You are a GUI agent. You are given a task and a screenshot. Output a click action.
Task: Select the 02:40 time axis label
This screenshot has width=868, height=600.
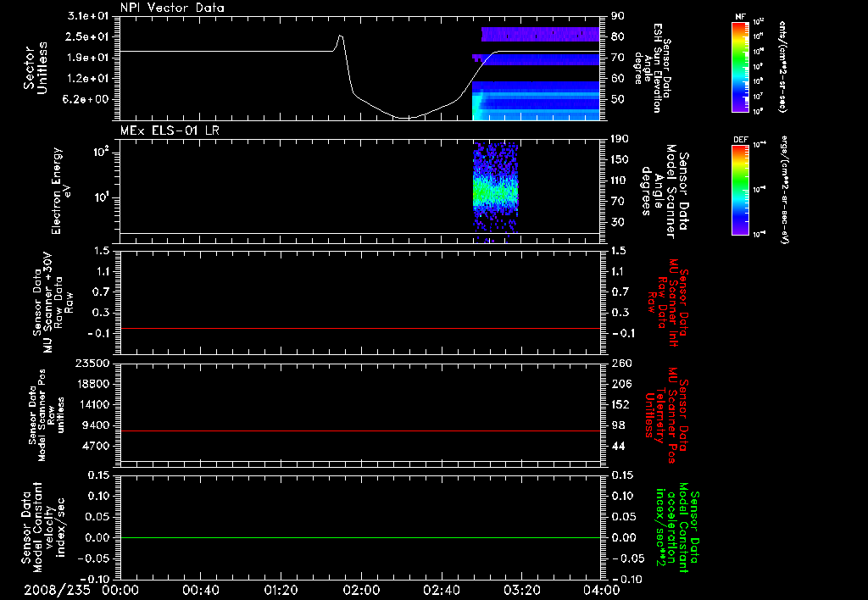pos(441,590)
